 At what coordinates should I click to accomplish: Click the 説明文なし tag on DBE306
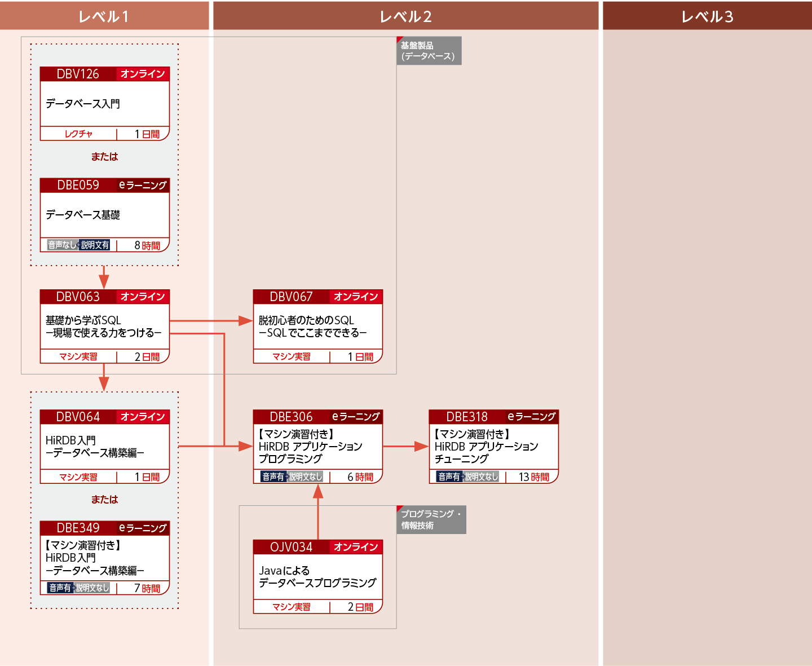click(306, 477)
